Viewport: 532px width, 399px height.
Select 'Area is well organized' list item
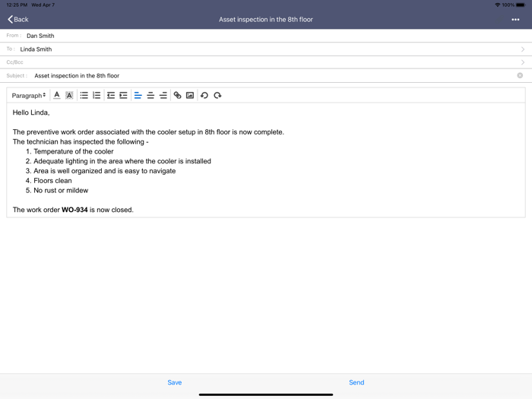pos(105,171)
